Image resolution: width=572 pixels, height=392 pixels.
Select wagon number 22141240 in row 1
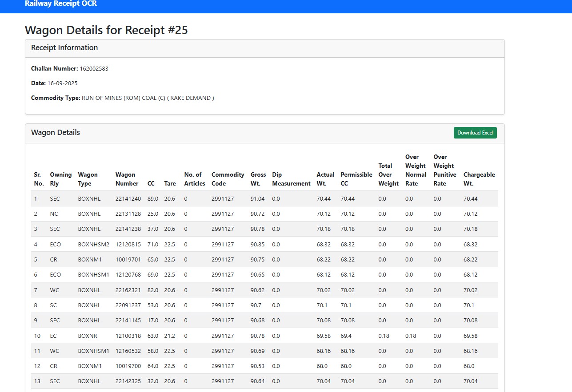(x=128, y=199)
